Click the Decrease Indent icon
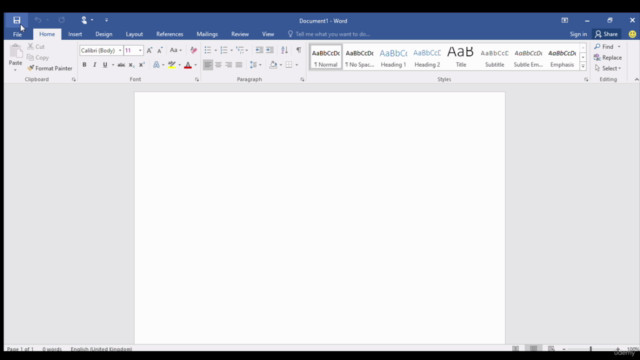This screenshot has width=640, height=360. (x=259, y=50)
